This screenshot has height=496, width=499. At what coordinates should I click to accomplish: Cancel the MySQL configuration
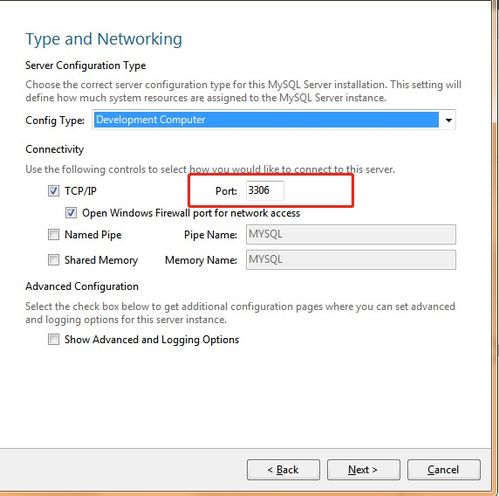click(x=444, y=470)
